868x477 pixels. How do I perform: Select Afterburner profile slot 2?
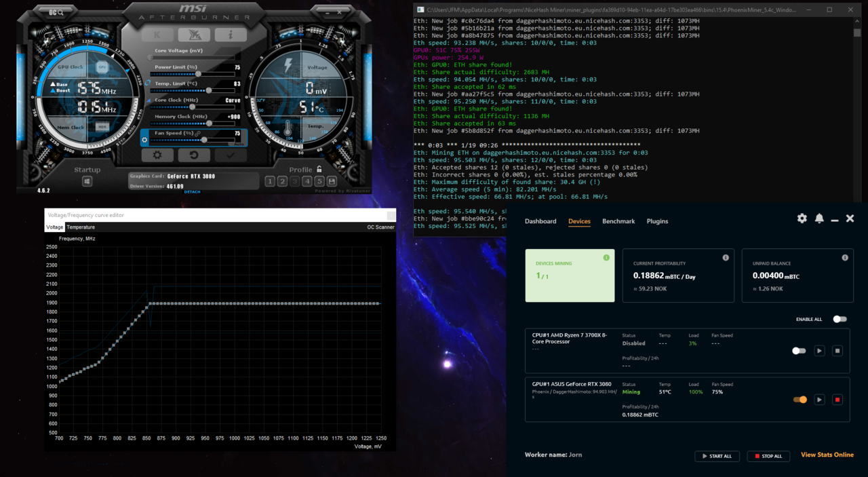click(x=282, y=181)
